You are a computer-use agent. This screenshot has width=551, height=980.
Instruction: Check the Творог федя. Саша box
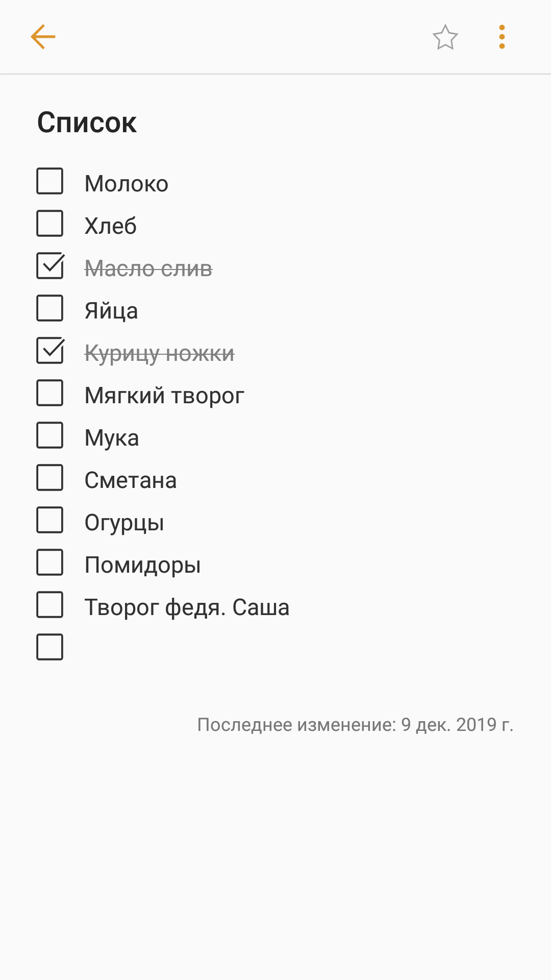click(x=50, y=605)
